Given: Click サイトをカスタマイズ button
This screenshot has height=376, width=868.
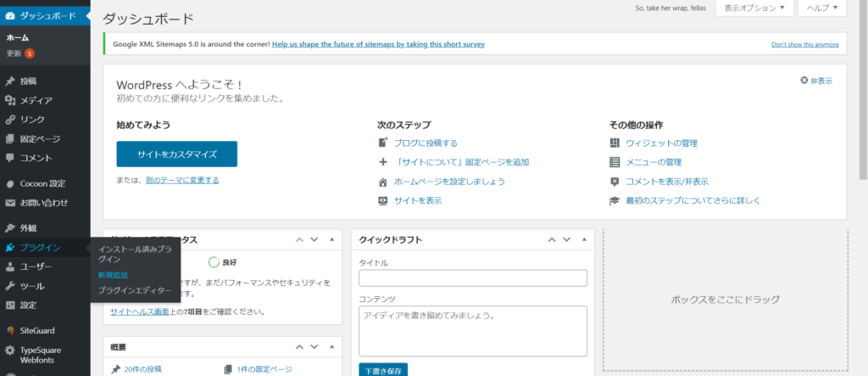Looking at the screenshot, I should coord(176,154).
